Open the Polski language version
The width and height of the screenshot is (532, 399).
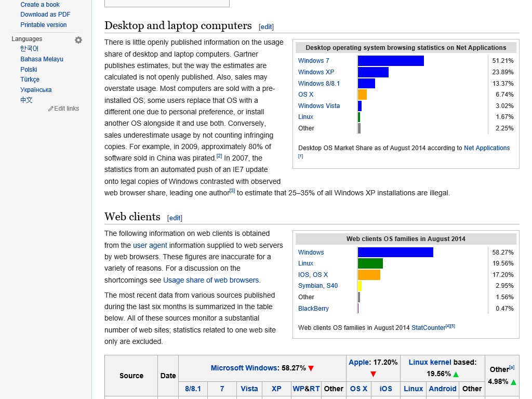coord(29,69)
